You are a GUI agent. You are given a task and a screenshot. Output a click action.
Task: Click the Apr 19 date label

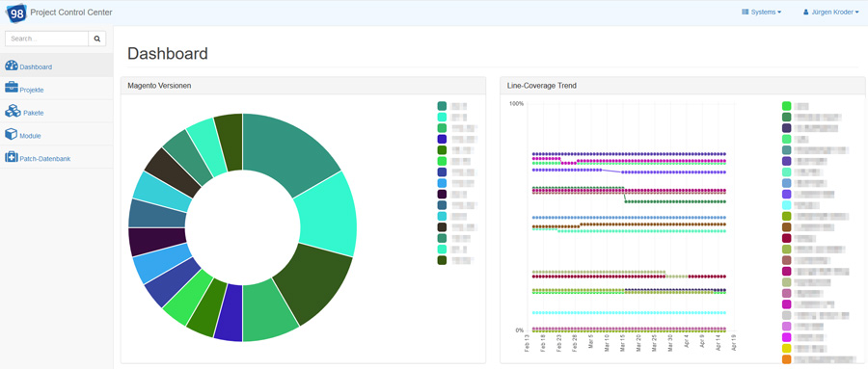(735, 342)
